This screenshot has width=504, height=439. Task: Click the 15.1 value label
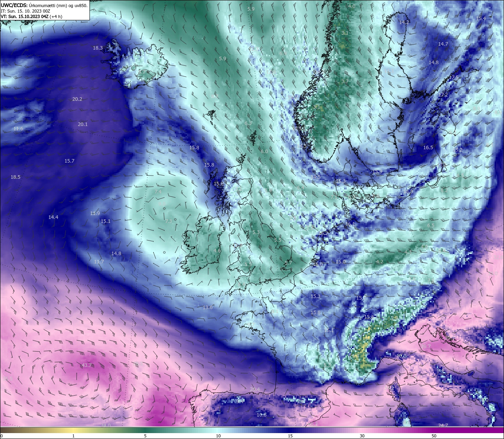click(x=106, y=221)
